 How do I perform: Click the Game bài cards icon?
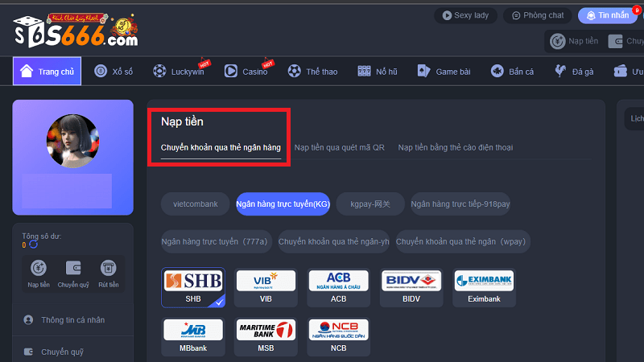click(x=424, y=71)
